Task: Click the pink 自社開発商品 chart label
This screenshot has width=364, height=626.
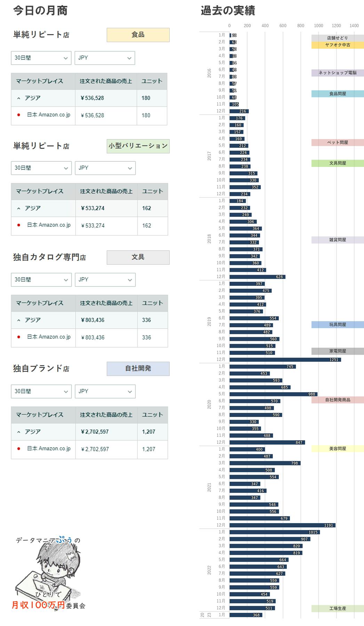Action: pyautogui.click(x=337, y=400)
